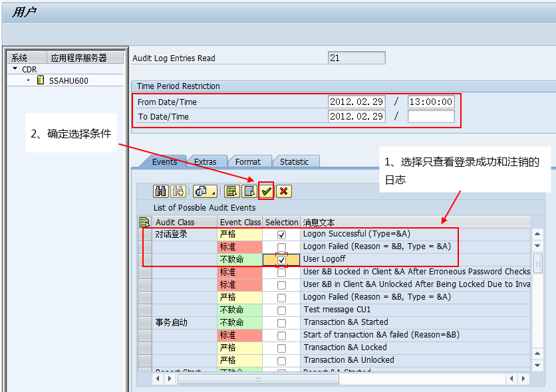Open the print view dropdown icon
The image size is (556, 392).
[205, 191]
